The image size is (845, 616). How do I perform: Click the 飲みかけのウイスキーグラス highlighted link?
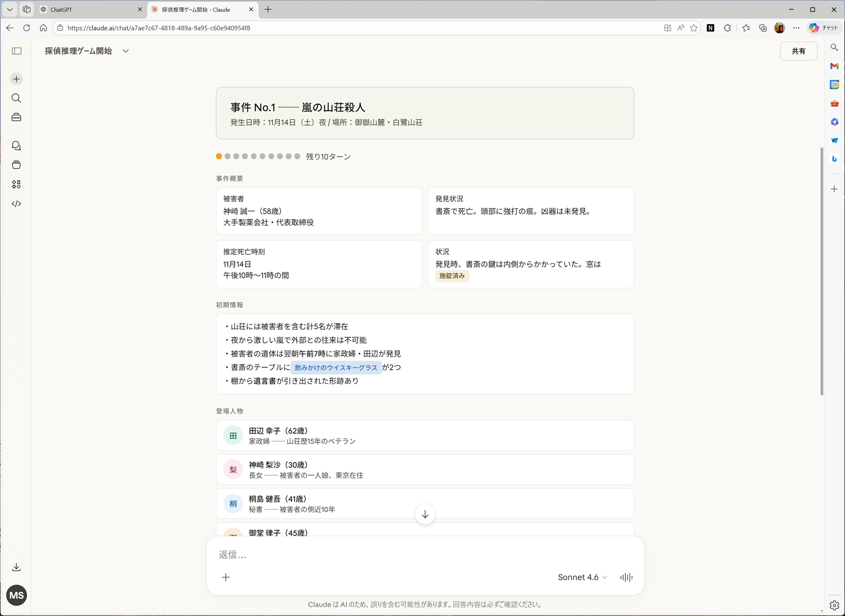[x=336, y=367]
